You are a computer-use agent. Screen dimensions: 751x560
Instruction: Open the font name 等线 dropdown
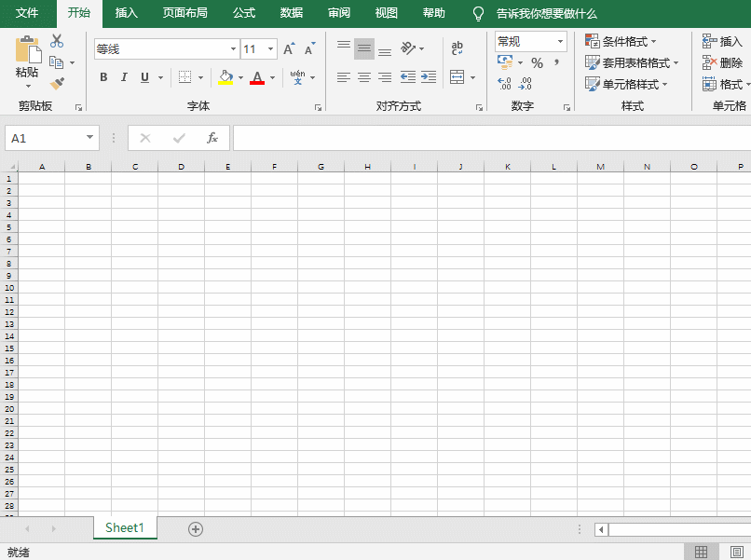coord(233,48)
